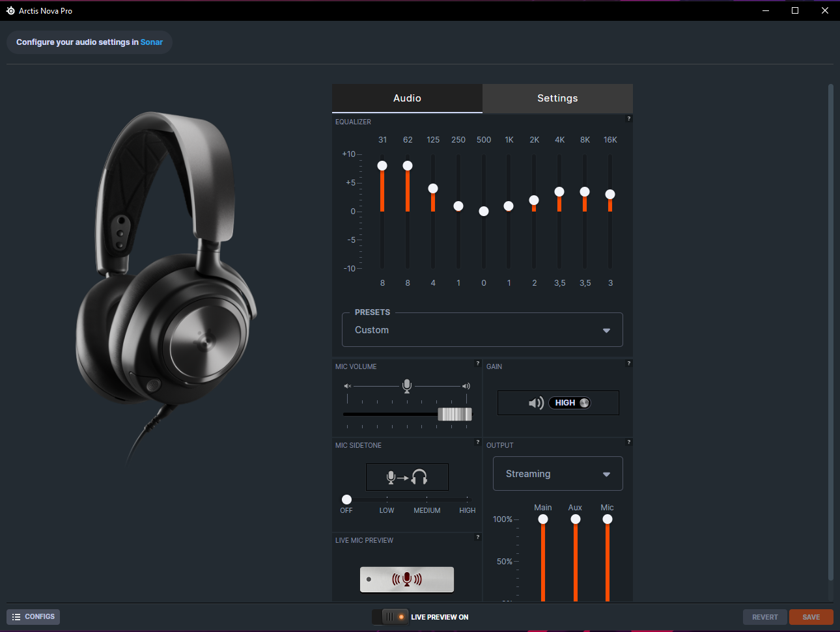
Task: Click the 31 frequency label
Action: [x=382, y=140]
